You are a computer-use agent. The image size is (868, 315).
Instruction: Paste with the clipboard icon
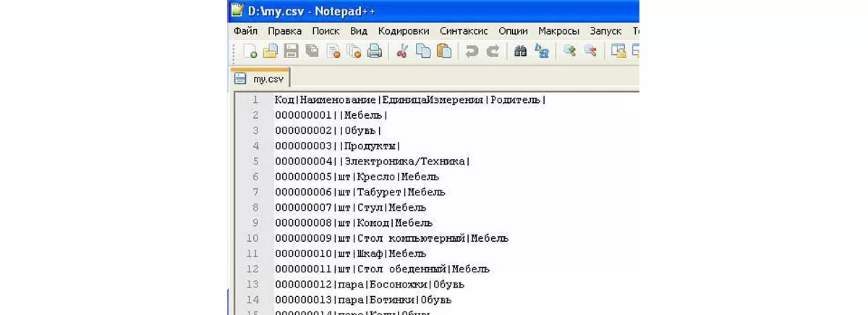(444, 51)
